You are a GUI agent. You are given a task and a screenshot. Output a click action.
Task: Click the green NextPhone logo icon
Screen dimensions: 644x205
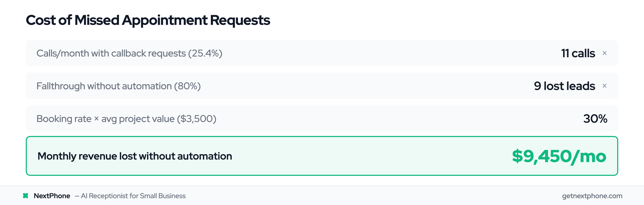point(26,196)
